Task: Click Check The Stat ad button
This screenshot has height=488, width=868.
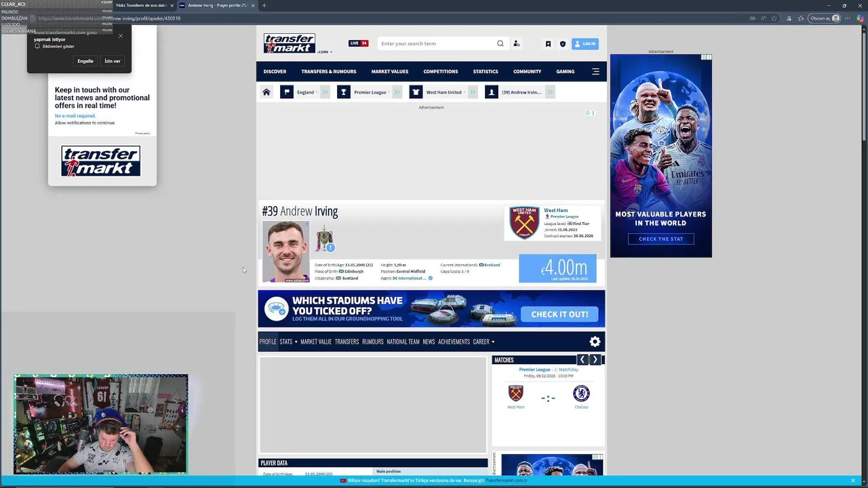Action: [660, 239]
